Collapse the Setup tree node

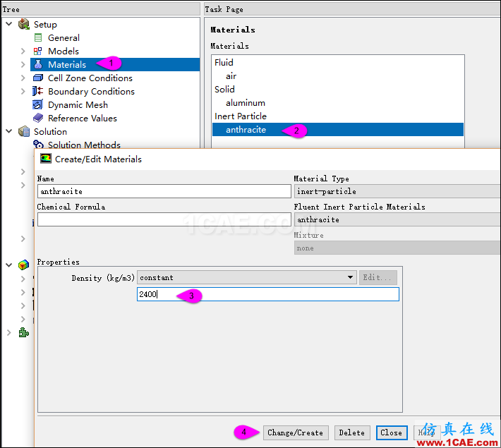tap(9, 24)
